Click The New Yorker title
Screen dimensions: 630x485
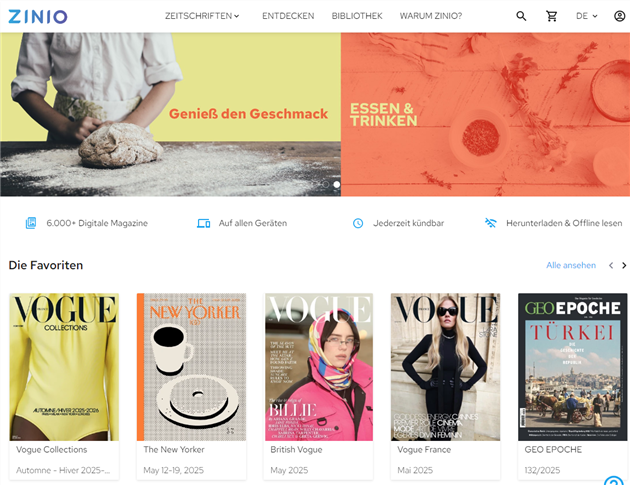174,450
